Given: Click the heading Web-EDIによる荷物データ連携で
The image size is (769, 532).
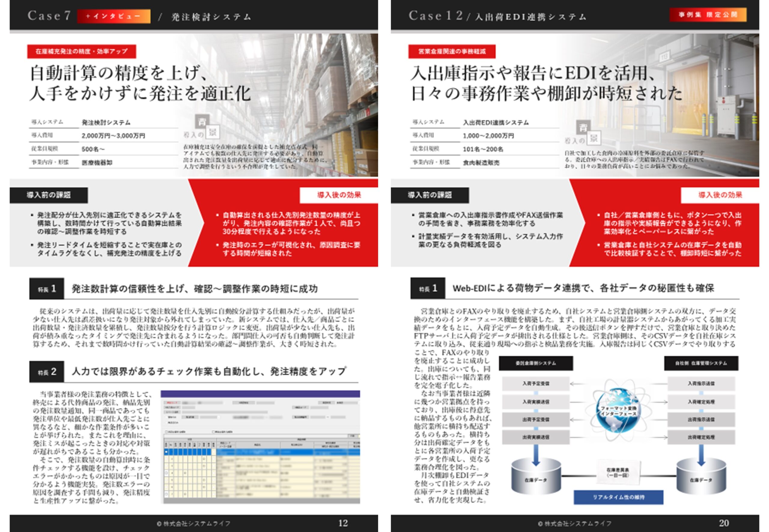Looking at the screenshot, I should [583, 288].
